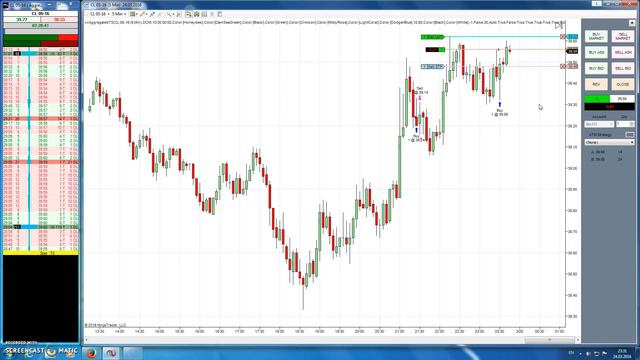Cancel the lower stop order line X
640x360 pixels.
click(562, 66)
